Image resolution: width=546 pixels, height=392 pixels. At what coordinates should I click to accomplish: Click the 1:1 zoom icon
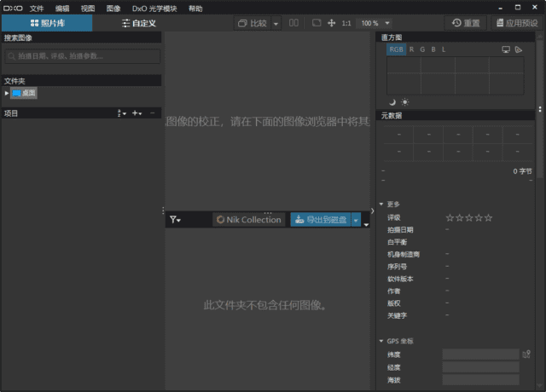click(346, 23)
